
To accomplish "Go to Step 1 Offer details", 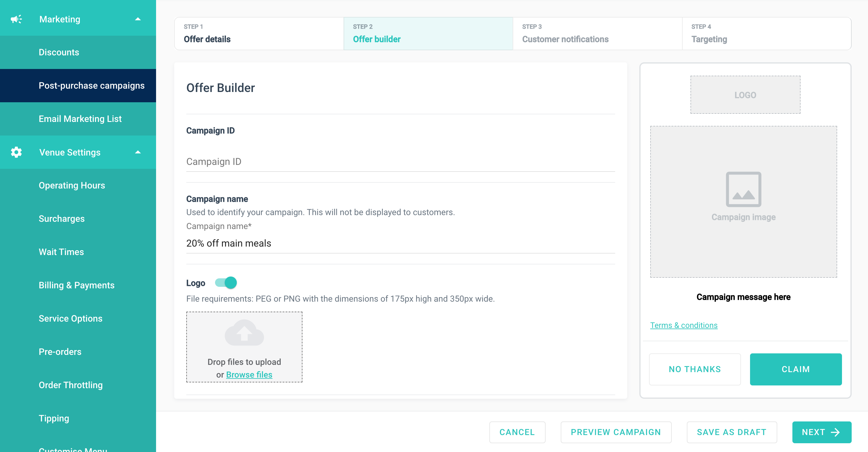I will (259, 34).
